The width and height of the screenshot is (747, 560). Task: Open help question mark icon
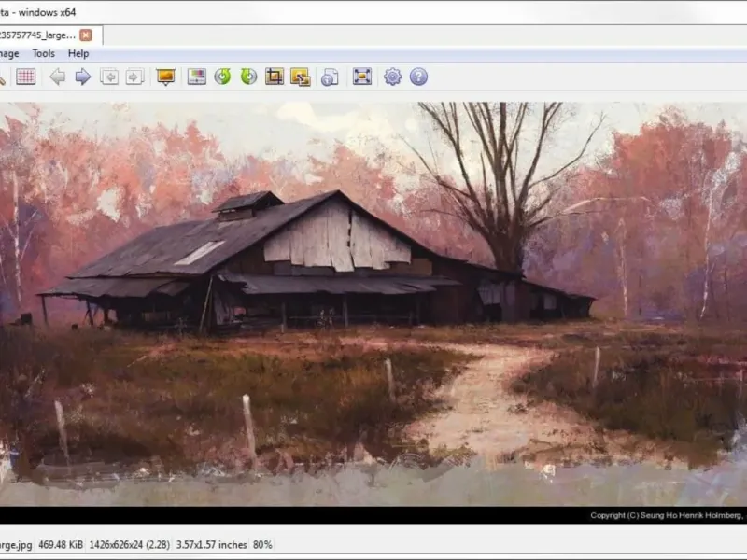418,77
